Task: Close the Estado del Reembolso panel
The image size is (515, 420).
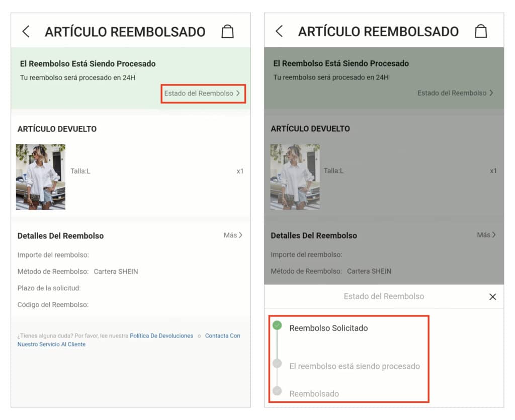Action: coord(492,297)
